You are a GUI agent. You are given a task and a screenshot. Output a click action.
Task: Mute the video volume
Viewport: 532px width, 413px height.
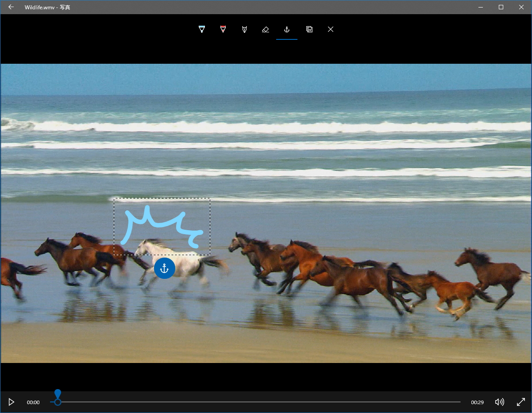point(499,402)
